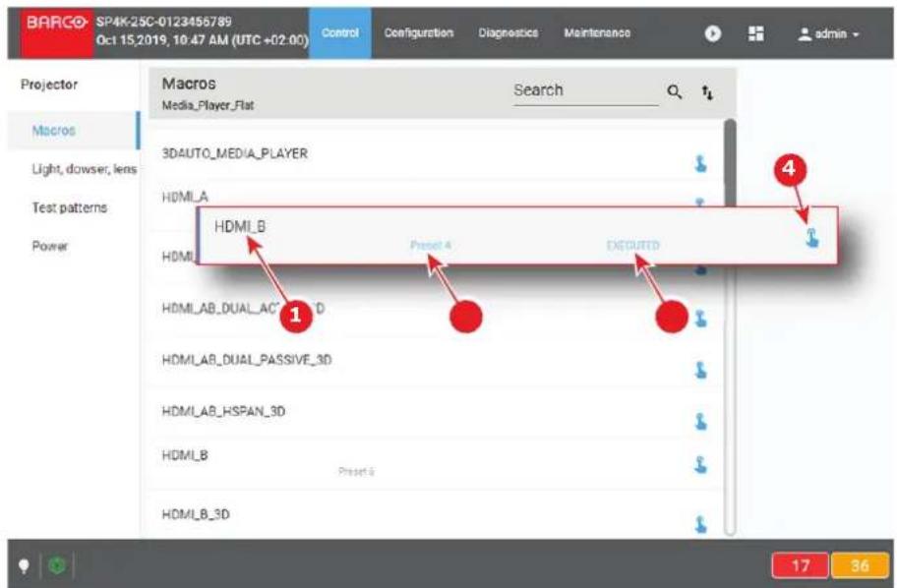
Task: Open Test patterns sidebar item
Action: (69, 207)
